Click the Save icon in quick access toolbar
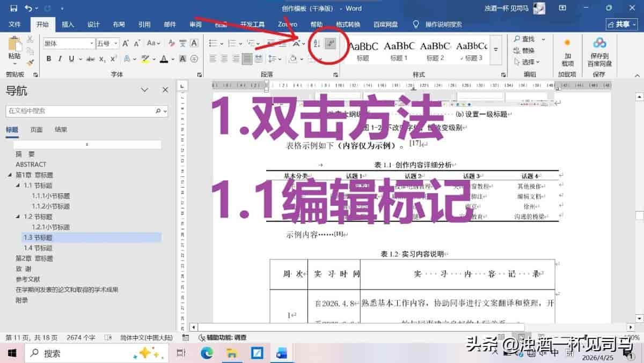This screenshot has width=644, height=363. tap(13, 9)
